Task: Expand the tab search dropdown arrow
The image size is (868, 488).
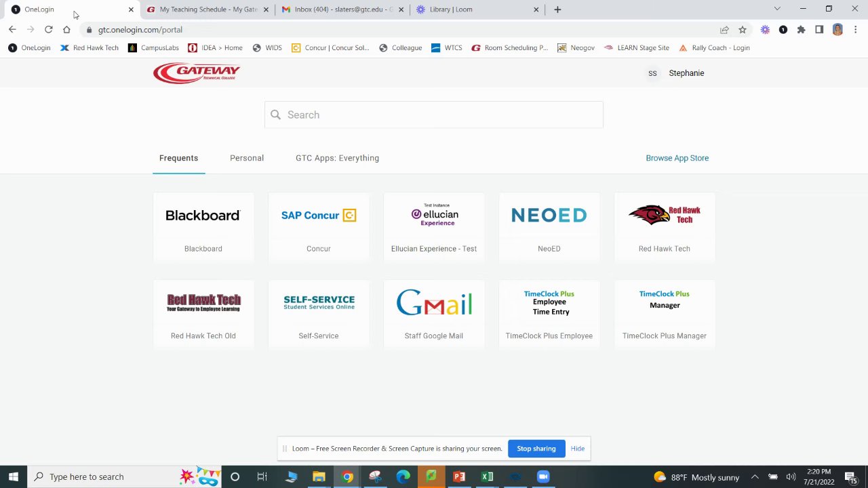Action: click(x=777, y=9)
